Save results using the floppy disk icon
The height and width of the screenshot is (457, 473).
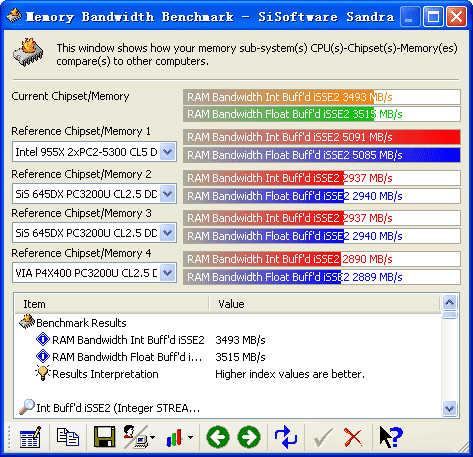pyautogui.click(x=104, y=437)
